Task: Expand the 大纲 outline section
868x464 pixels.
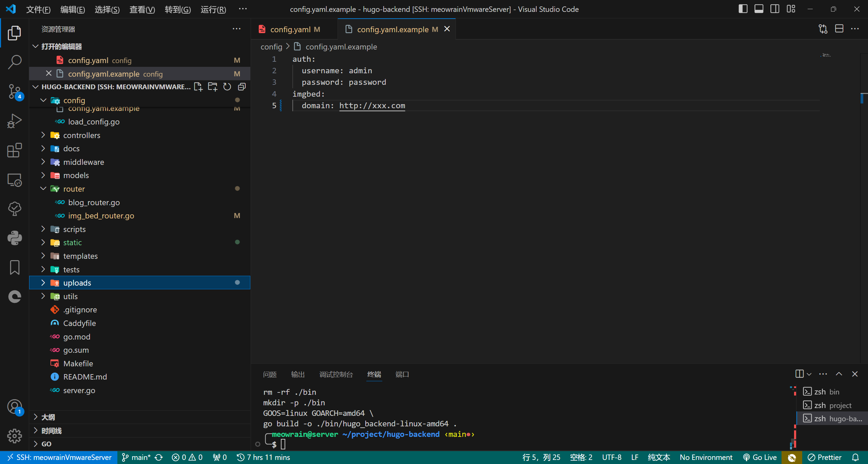Action: (x=48, y=417)
